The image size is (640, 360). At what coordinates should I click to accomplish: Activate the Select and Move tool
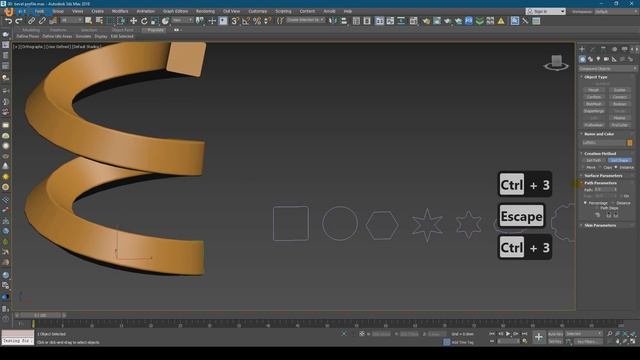coord(133,21)
